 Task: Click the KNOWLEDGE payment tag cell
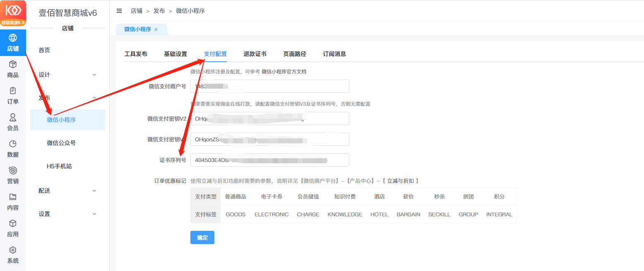(x=345, y=214)
